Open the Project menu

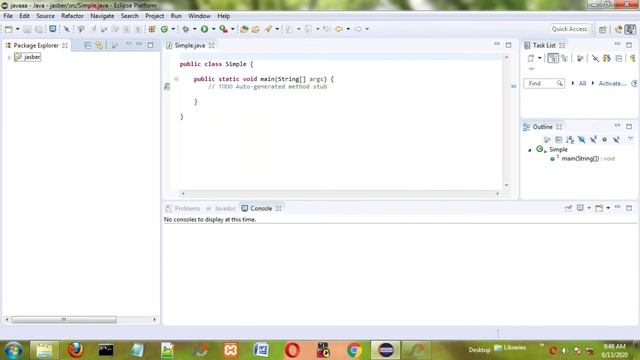point(155,16)
